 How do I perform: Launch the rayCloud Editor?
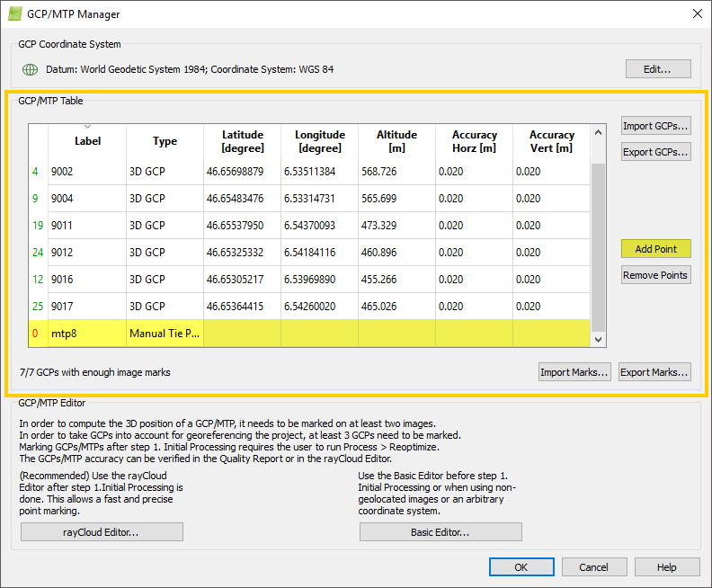point(102,532)
